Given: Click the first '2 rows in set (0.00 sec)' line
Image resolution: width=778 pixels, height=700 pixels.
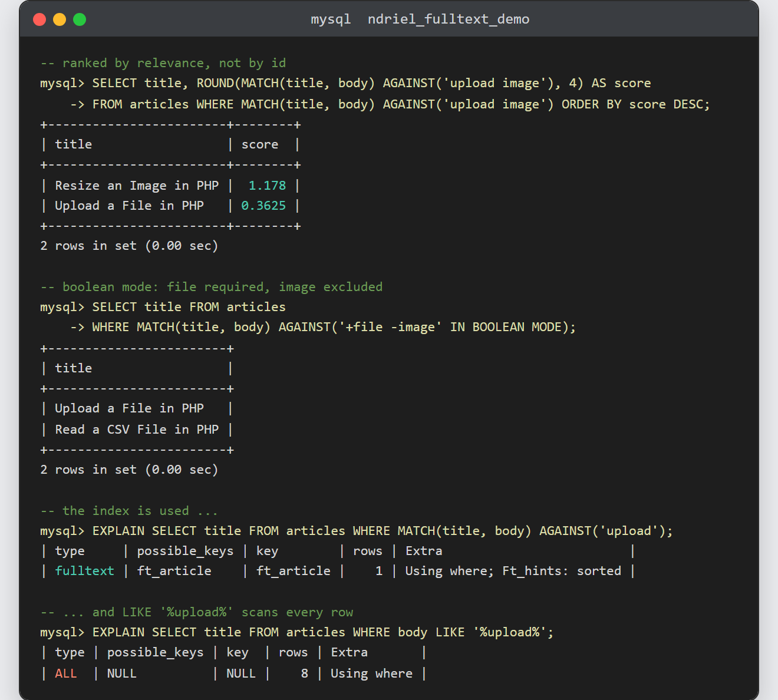Looking at the screenshot, I should tap(129, 246).
